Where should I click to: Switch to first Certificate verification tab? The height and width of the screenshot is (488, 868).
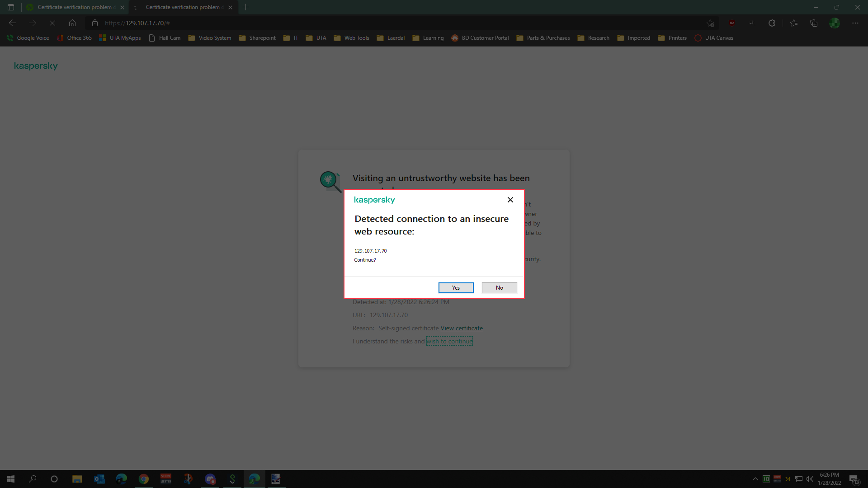tap(75, 7)
